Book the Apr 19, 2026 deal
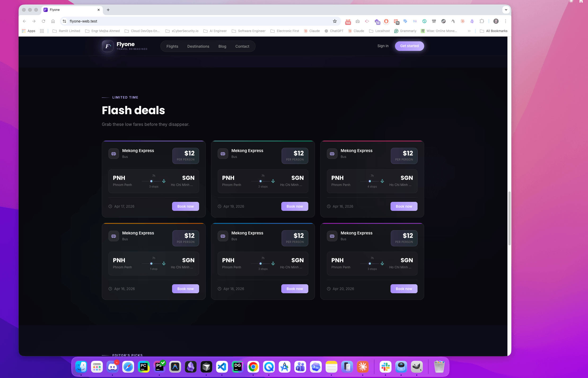588x378 pixels. (x=295, y=206)
